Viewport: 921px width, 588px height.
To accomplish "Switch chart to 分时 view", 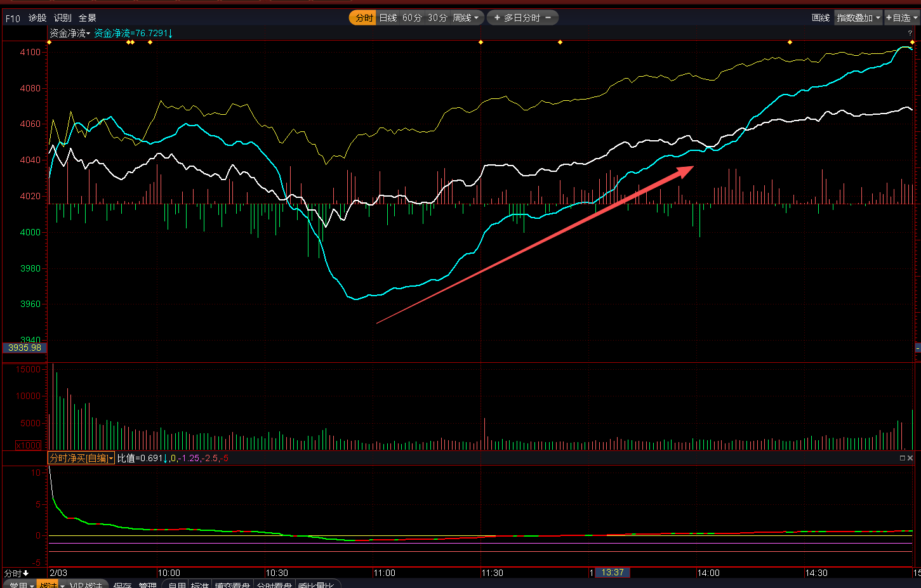I will coord(364,18).
